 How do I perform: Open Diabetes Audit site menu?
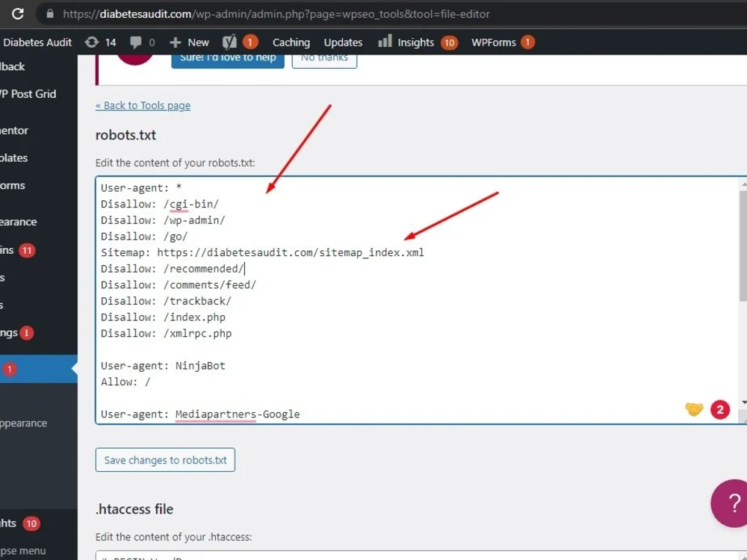[37, 43]
